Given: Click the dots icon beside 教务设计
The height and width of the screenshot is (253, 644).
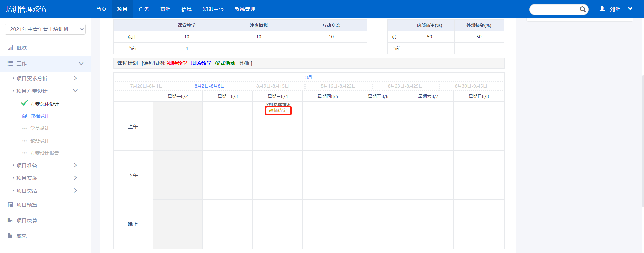Looking at the screenshot, I should [x=24, y=141].
